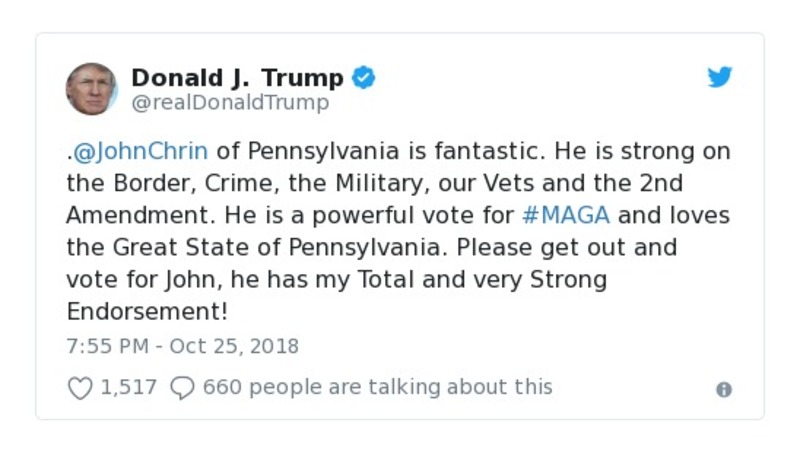Click the reply speech bubble icon
The image size is (800, 467).
coord(181,388)
